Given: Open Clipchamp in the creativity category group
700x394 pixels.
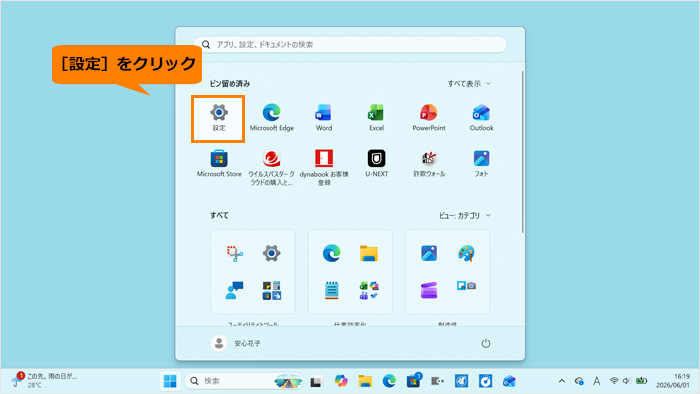Looking at the screenshot, I should tap(429, 290).
